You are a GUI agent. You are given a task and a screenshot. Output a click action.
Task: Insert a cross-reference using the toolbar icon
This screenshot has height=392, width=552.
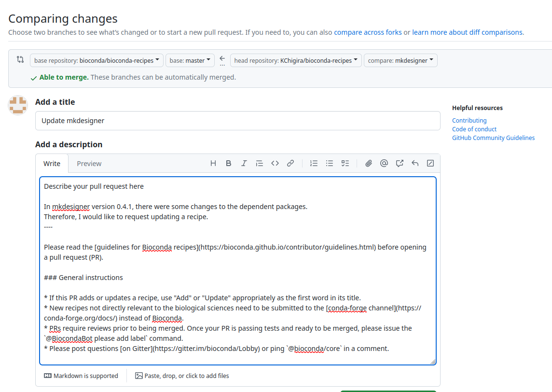pyautogui.click(x=399, y=163)
